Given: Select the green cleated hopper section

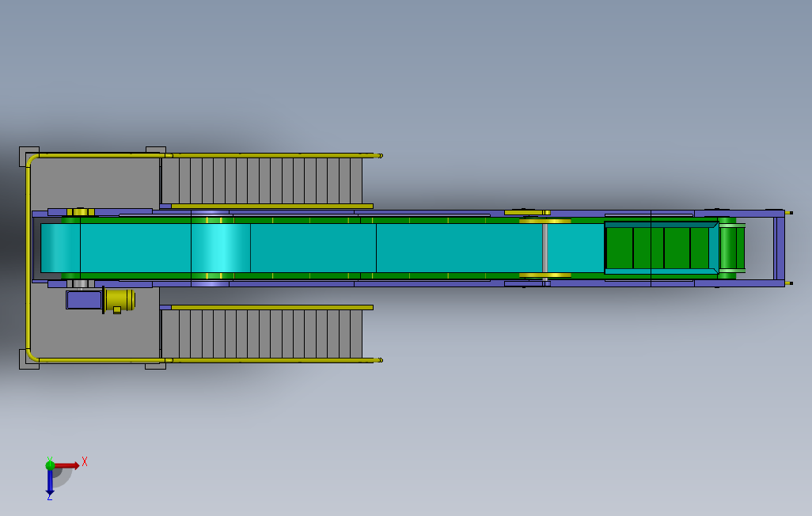Looking at the screenshot, I should [658, 248].
